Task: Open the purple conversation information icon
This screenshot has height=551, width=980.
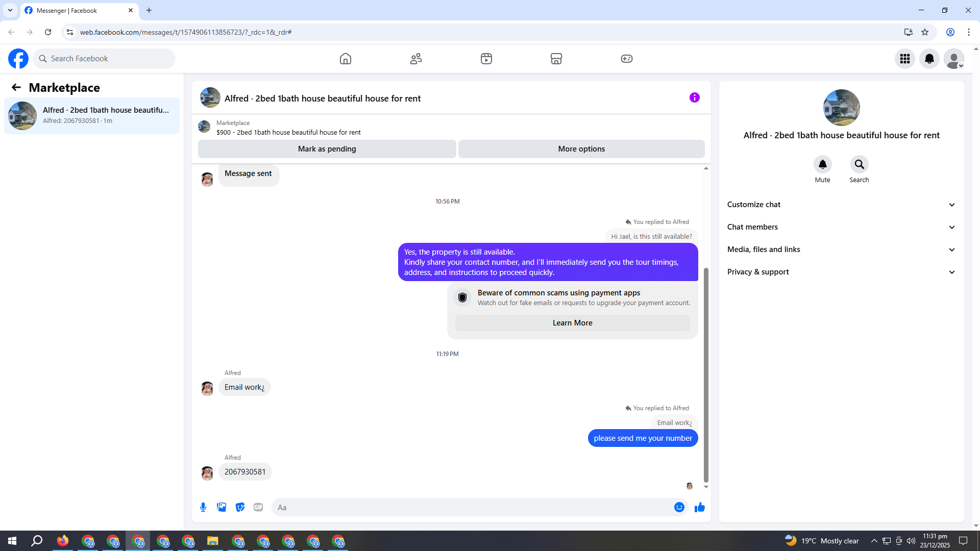Action: tap(694, 97)
